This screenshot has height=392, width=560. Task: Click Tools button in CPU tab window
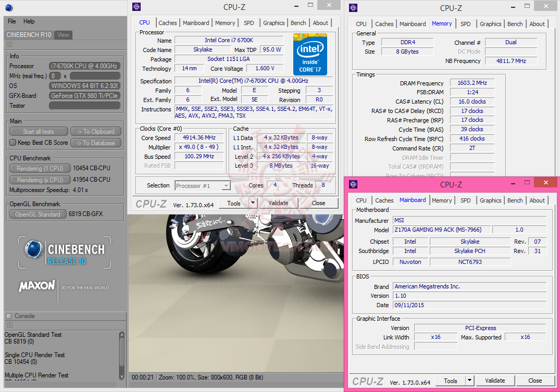click(x=234, y=203)
